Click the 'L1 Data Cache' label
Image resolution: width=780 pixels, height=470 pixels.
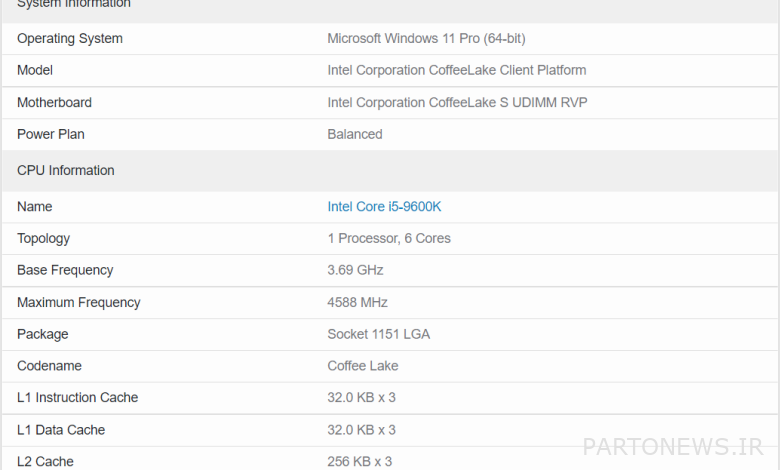point(61,430)
